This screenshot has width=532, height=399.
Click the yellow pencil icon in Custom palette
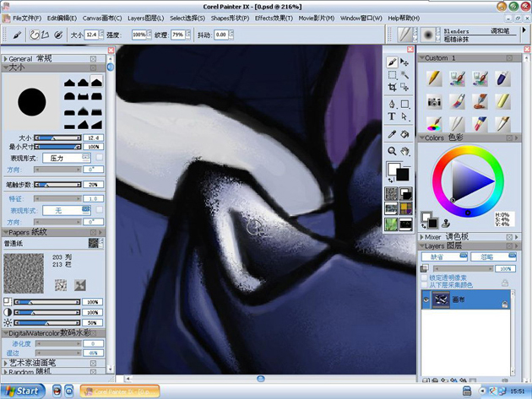[434, 78]
